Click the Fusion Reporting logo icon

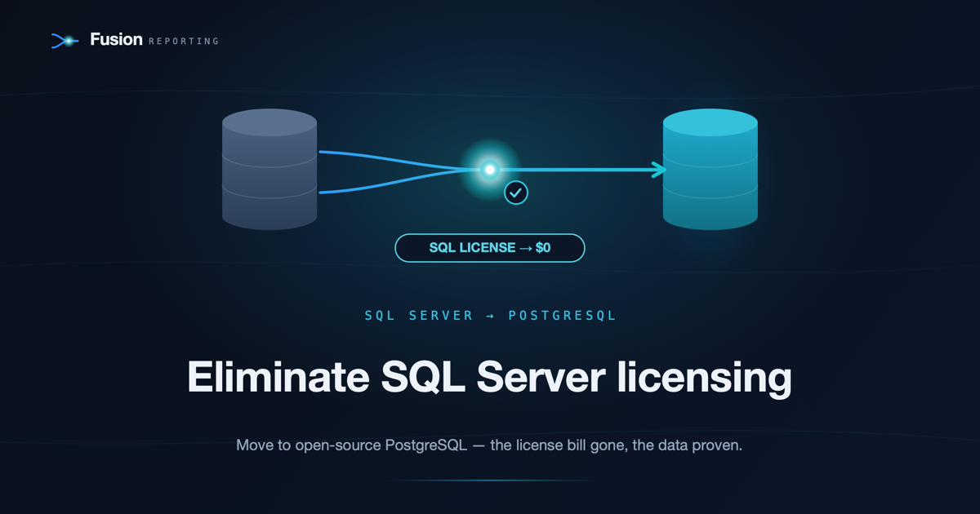(65, 41)
